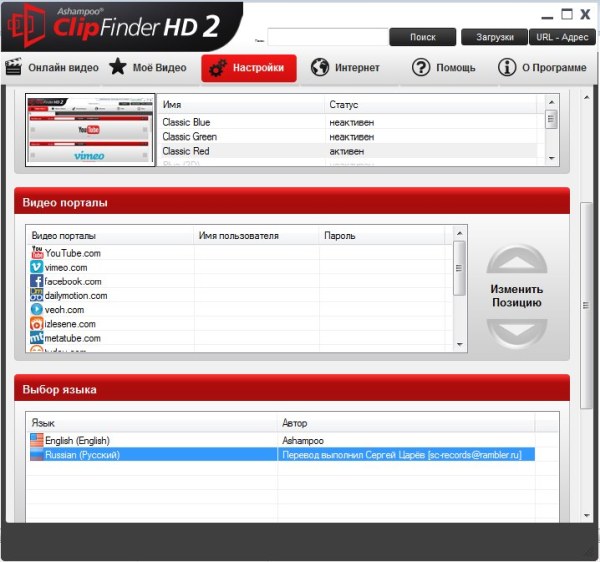The height and width of the screenshot is (562, 600).
Task: Open the Загрузки downloads button
Action: pyautogui.click(x=494, y=37)
